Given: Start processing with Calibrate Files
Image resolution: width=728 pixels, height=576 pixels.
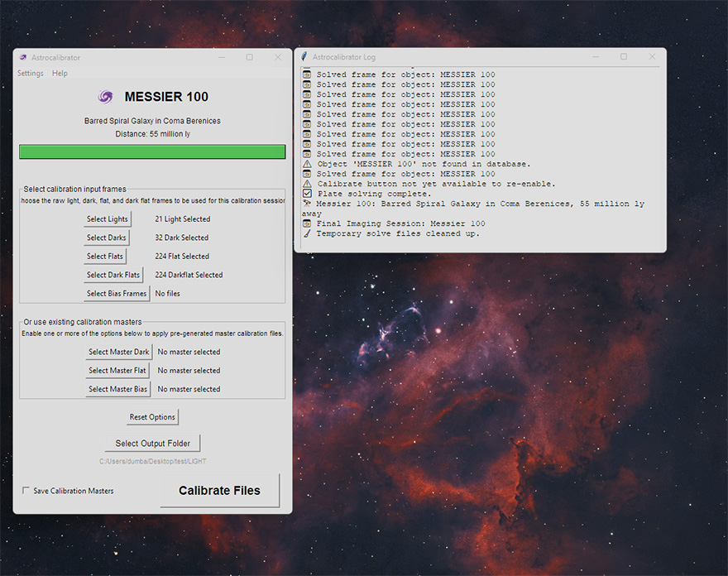Looking at the screenshot, I should click(219, 491).
